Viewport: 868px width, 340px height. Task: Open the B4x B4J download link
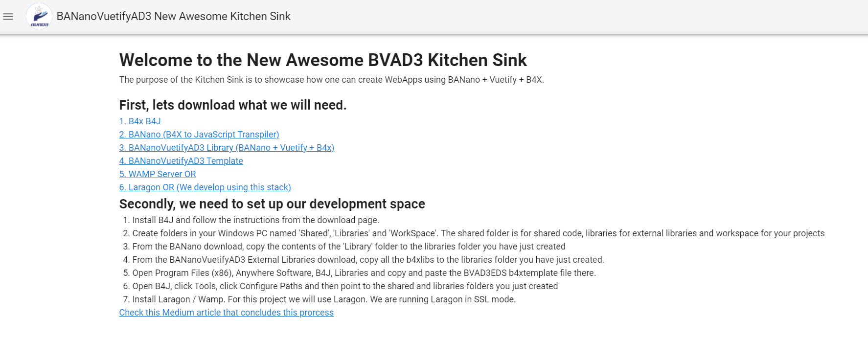point(140,121)
